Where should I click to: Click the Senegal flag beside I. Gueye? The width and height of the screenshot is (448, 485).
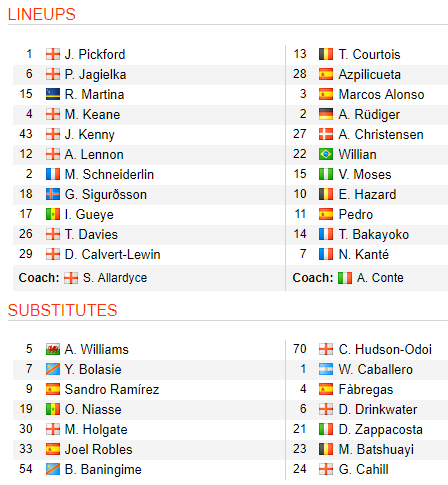[53, 214]
